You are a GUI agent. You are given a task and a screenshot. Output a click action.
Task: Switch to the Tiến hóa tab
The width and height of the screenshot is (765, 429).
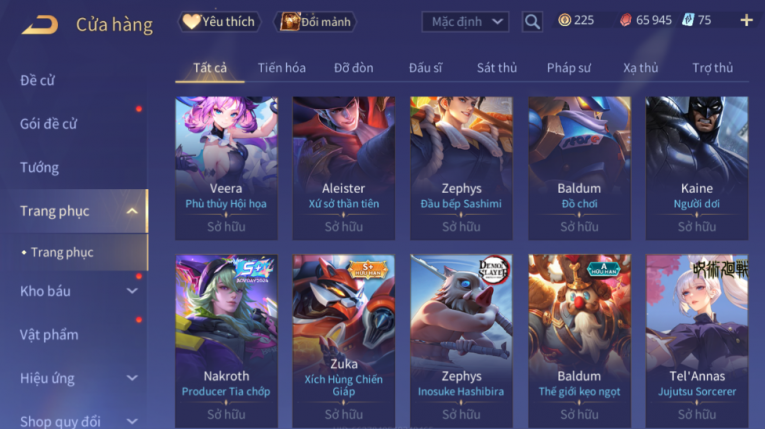[282, 68]
